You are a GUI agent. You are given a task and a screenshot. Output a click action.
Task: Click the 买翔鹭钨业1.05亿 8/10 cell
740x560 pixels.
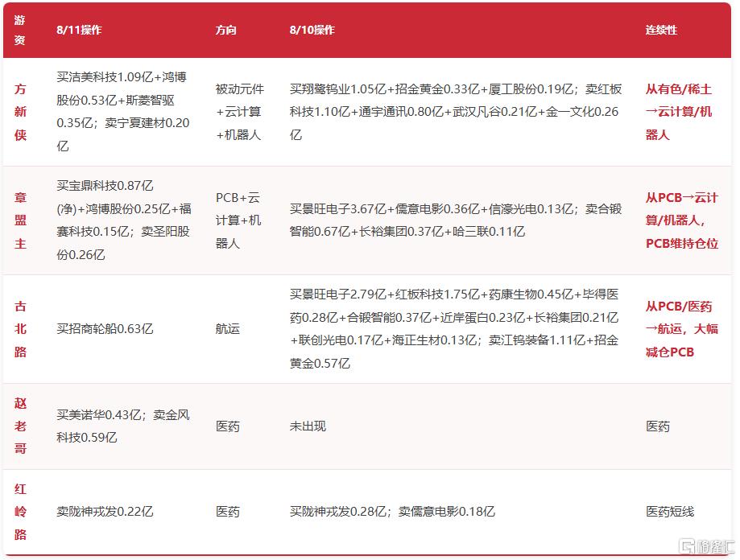coord(456,112)
